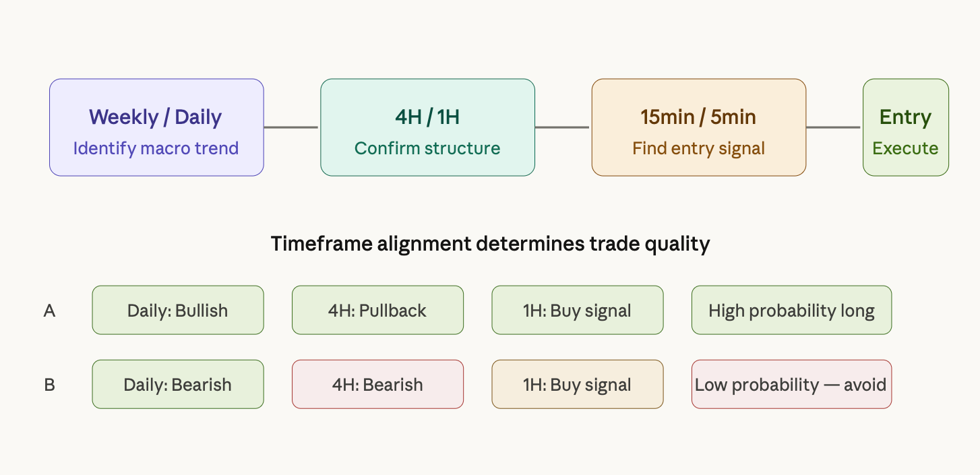Click the 4H / 1H Confirm structure box
The width and height of the screenshot is (980, 475).
[x=427, y=127]
